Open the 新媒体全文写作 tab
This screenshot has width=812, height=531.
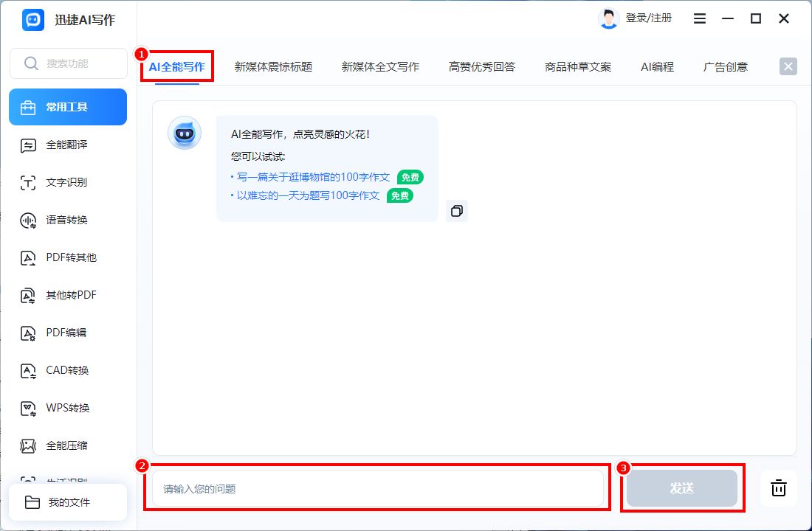(380, 67)
